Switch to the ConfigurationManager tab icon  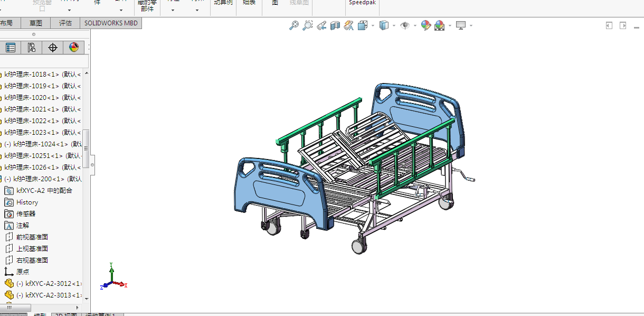click(x=32, y=48)
